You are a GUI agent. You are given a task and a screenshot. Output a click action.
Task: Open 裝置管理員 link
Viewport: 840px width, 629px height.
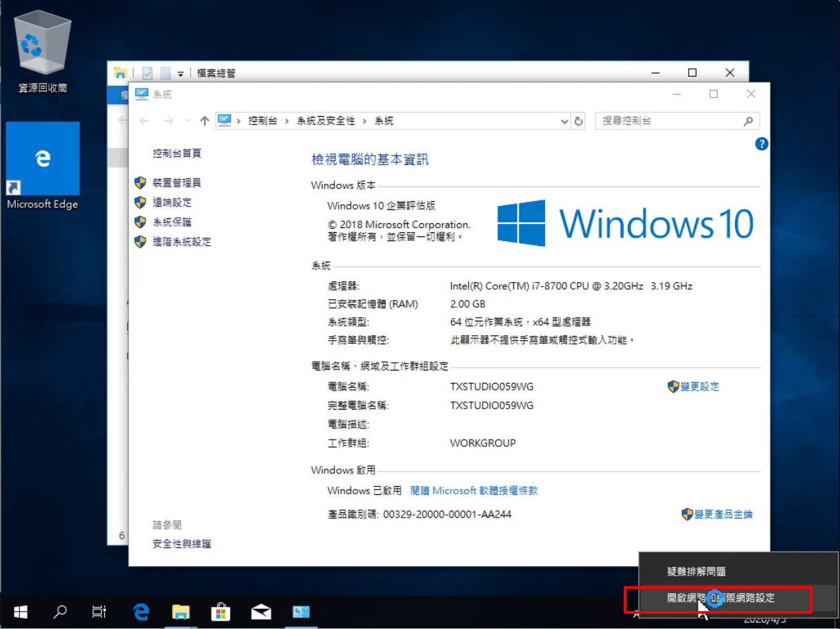177,182
